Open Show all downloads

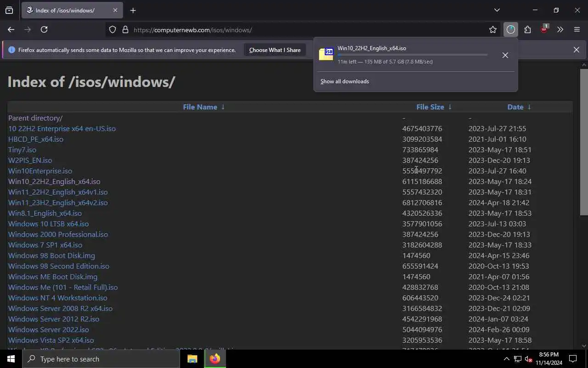click(345, 81)
